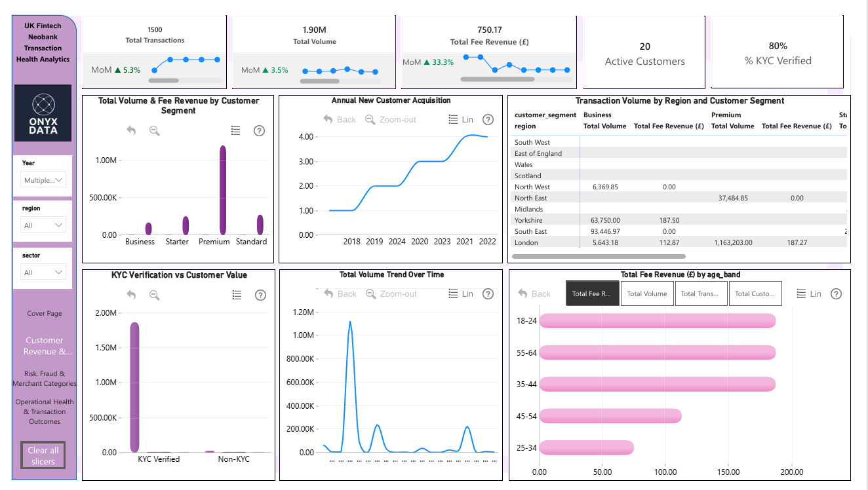Click the Onyx Data logo
The height and width of the screenshot is (490, 868).
43,113
